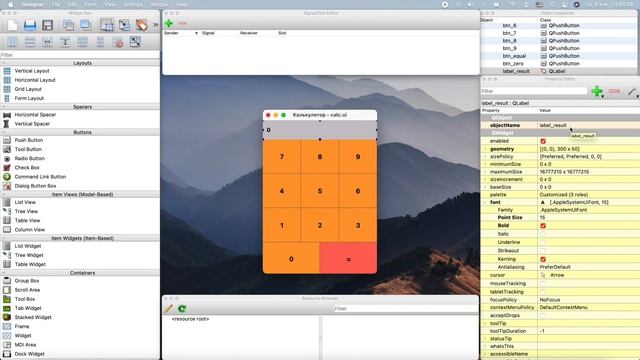
Task: Open the Settings menu
Action: (133, 4)
